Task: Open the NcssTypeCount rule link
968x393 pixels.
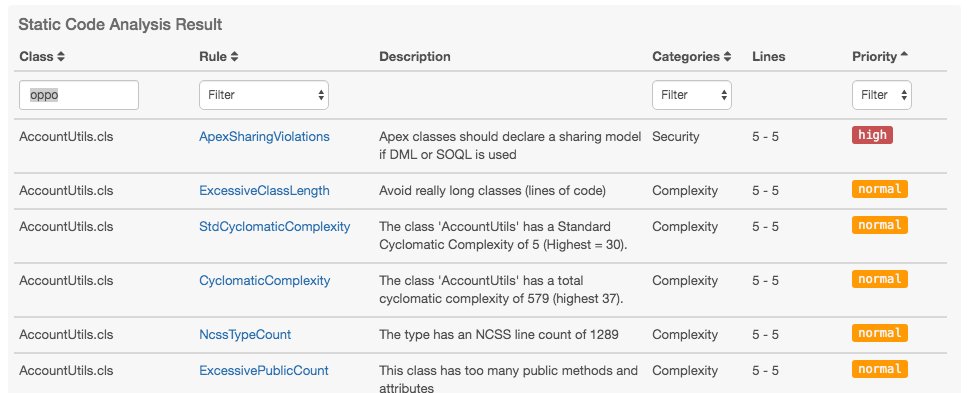Action: (244, 334)
